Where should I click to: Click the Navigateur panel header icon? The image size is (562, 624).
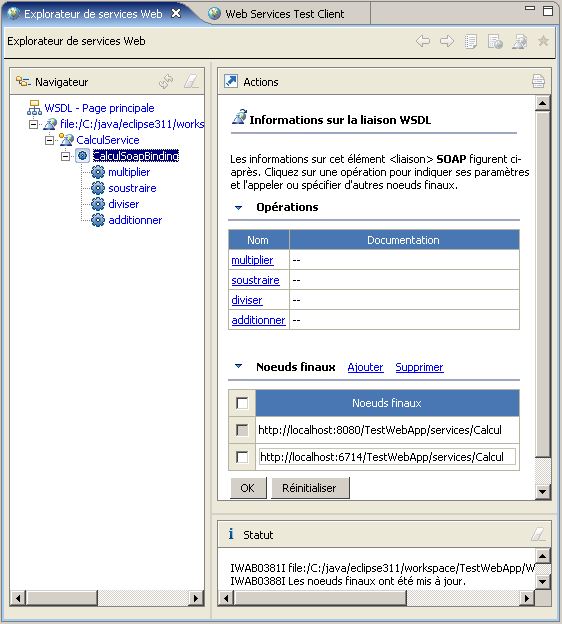pyautogui.click(x=23, y=82)
